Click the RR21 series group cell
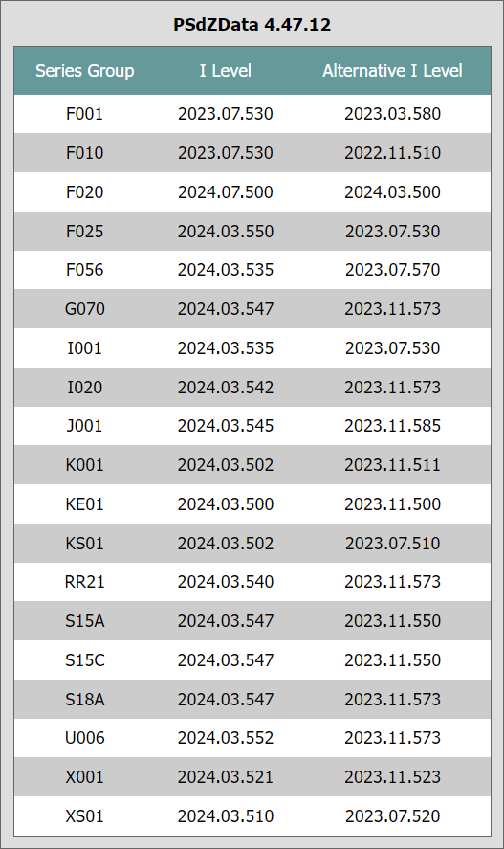The width and height of the screenshot is (504, 849). 85,582
